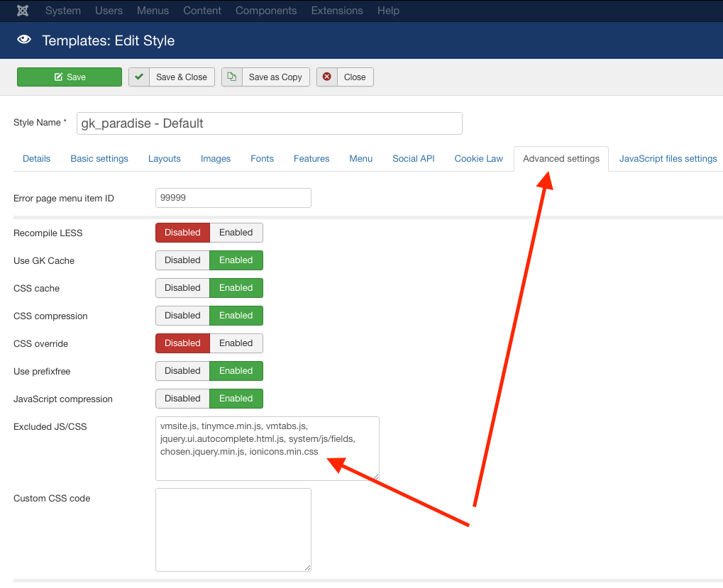Image resolution: width=723 pixels, height=588 pixels.
Task: Switch to the Cookie Law tab
Action: pyautogui.click(x=479, y=158)
